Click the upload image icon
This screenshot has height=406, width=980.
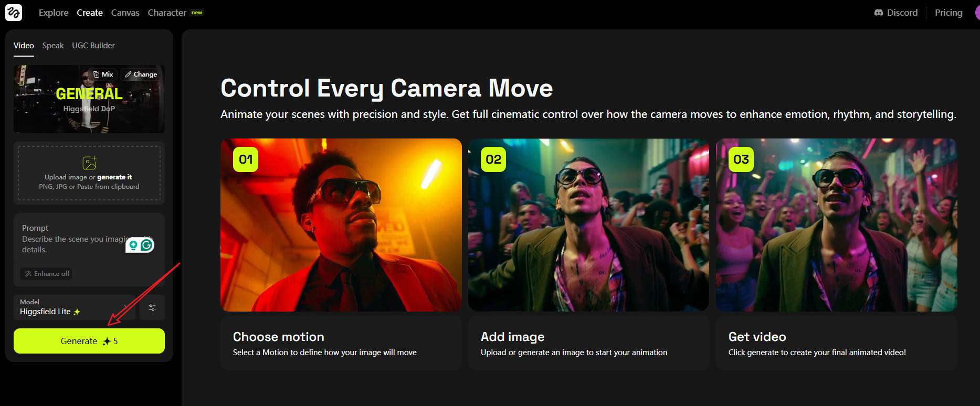[89, 163]
